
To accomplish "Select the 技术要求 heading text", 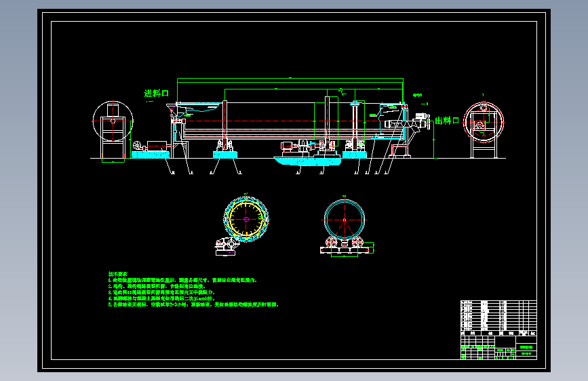I will coord(118,274).
